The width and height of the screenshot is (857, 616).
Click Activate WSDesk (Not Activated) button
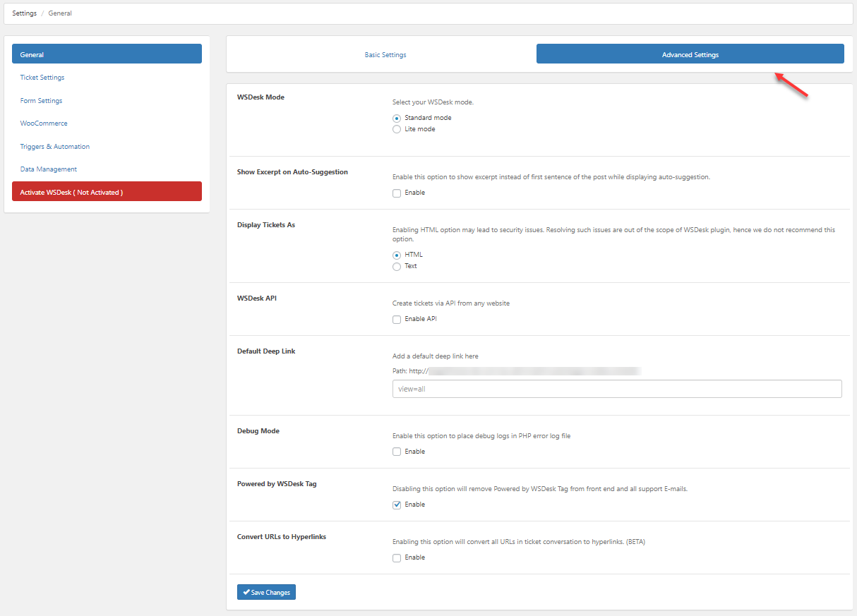point(107,192)
